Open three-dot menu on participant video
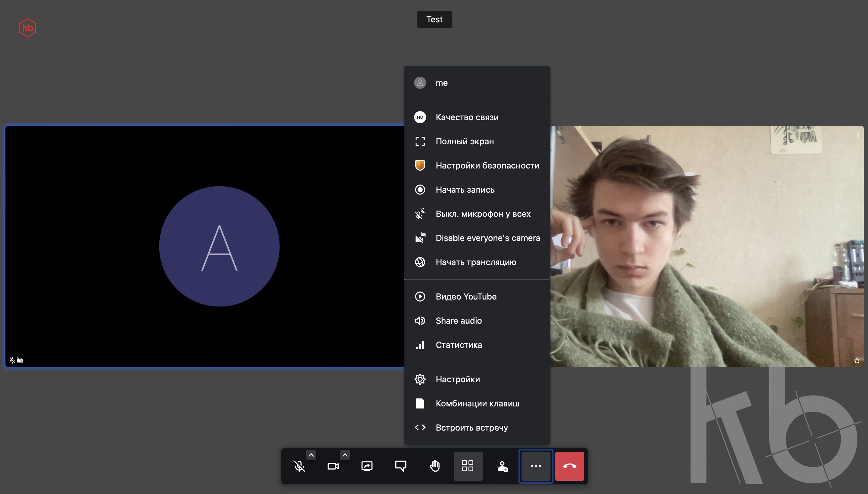 [858, 134]
